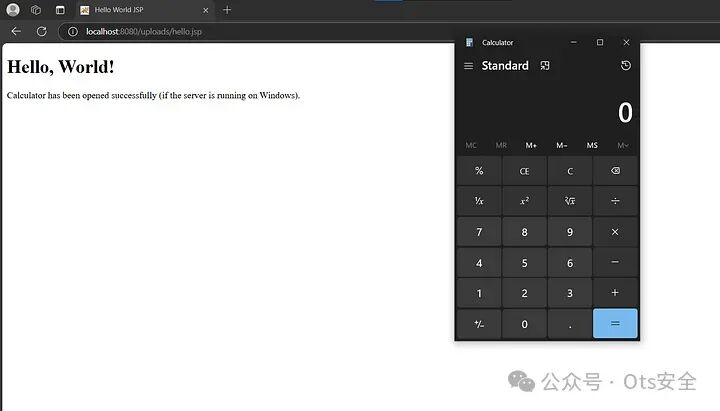This screenshot has width=720, height=411.
Task: Click digit 6 on the keypad
Action: coord(570,263)
